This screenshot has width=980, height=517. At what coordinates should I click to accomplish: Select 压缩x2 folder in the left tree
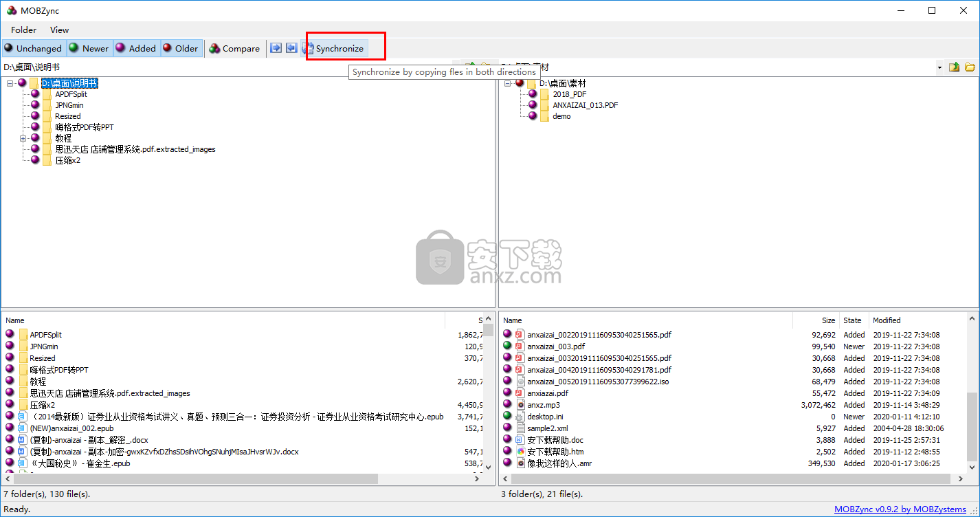(67, 160)
